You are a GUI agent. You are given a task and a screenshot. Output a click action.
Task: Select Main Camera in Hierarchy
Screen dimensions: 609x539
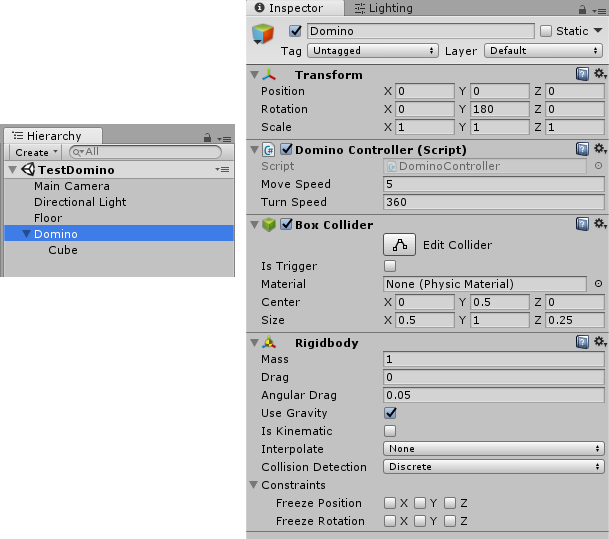[119, 186]
